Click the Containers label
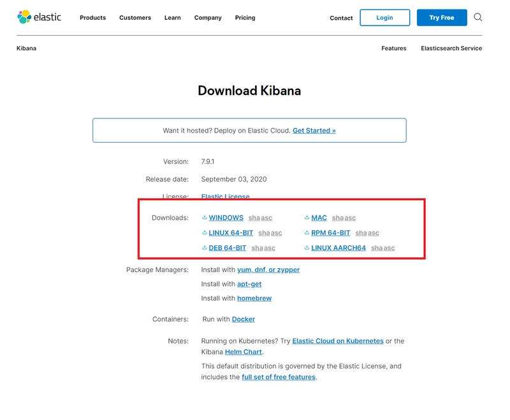This screenshot has height=420, width=510. pos(170,319)
